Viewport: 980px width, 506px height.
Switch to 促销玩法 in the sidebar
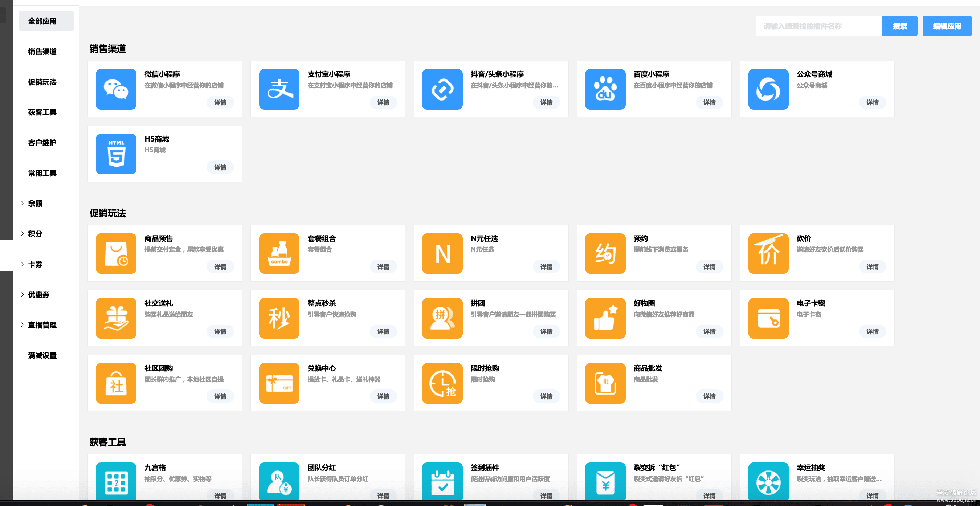point(42,82)
